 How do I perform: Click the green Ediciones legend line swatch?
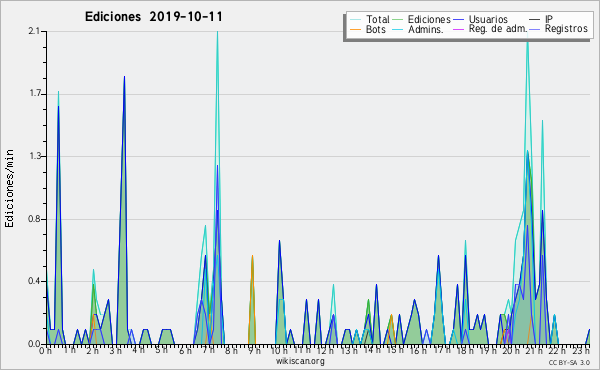(398, 20)
